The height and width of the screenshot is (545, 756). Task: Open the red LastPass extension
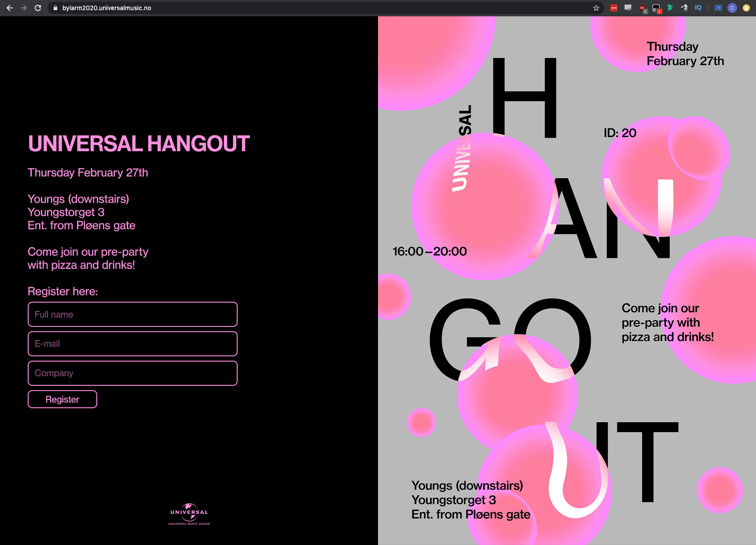point(613,8)
